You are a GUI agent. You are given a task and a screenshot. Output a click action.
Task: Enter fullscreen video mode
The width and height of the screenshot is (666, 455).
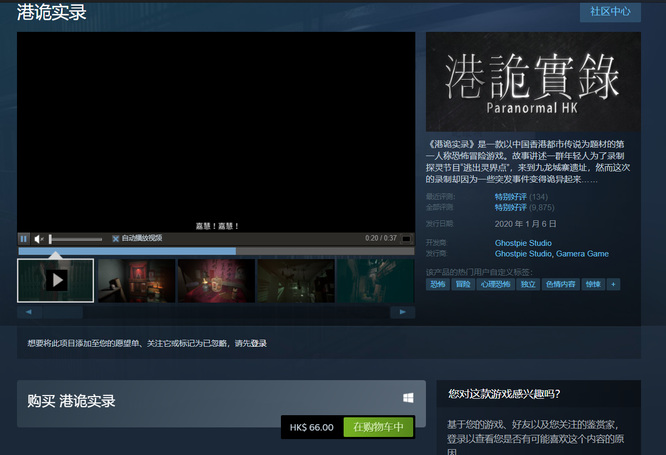pos(407,239)
